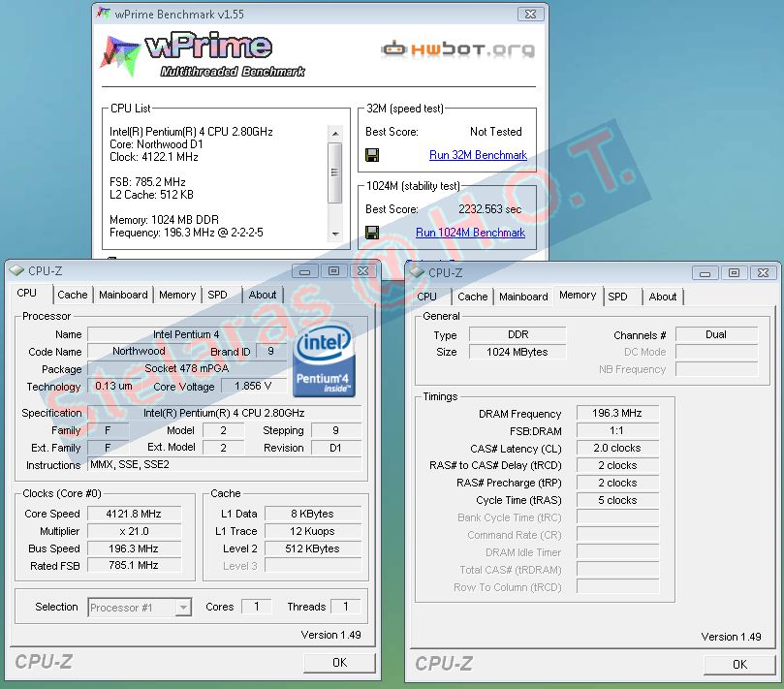Open Mainboard tab in right CPU-Z window

(523, 297)
